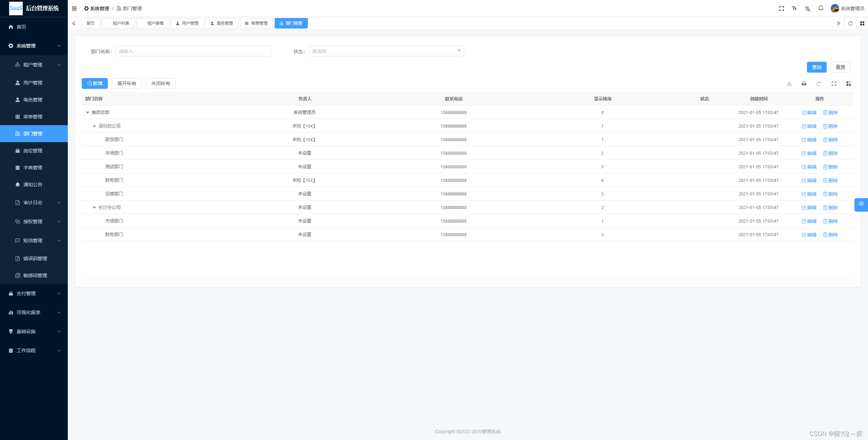Open the notifications bell icon

pyautogui.click(x=821, y=8)
